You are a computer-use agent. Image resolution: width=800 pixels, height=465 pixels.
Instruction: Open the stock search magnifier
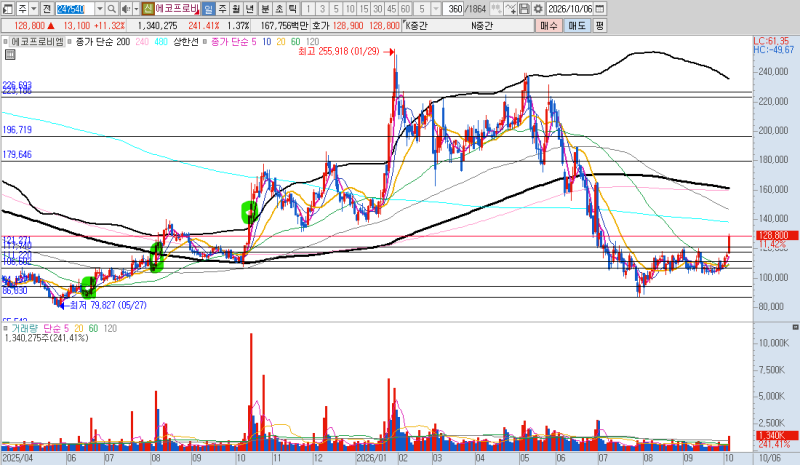[112, 9]
